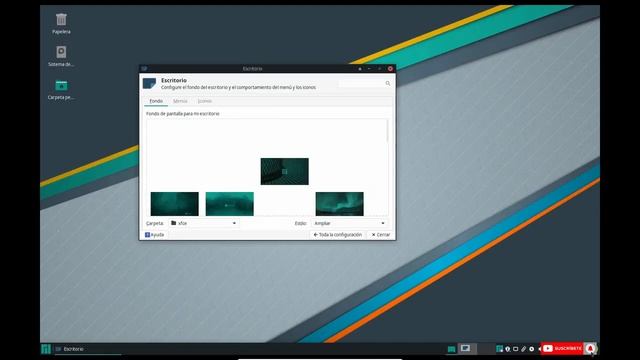Click the always-on-top pin in Escritorio titlebar

(360, 69)
